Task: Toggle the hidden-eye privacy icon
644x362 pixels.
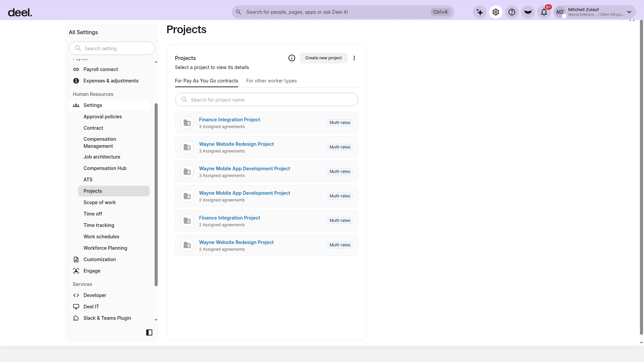Action: point(528,12)
